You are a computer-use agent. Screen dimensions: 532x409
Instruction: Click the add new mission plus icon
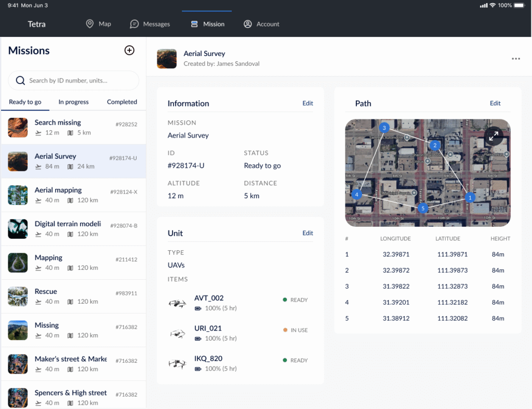point(129,50)
